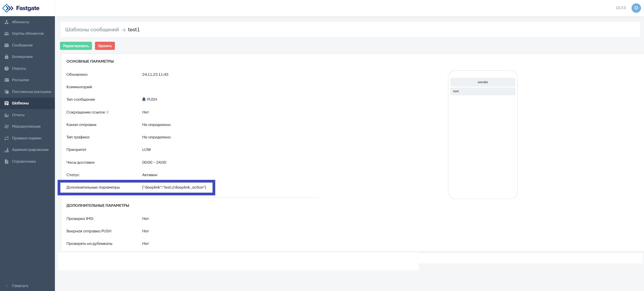Screen dimensions: 644x291
Task: Click the Опросы question mark icon
Action: 6,69
